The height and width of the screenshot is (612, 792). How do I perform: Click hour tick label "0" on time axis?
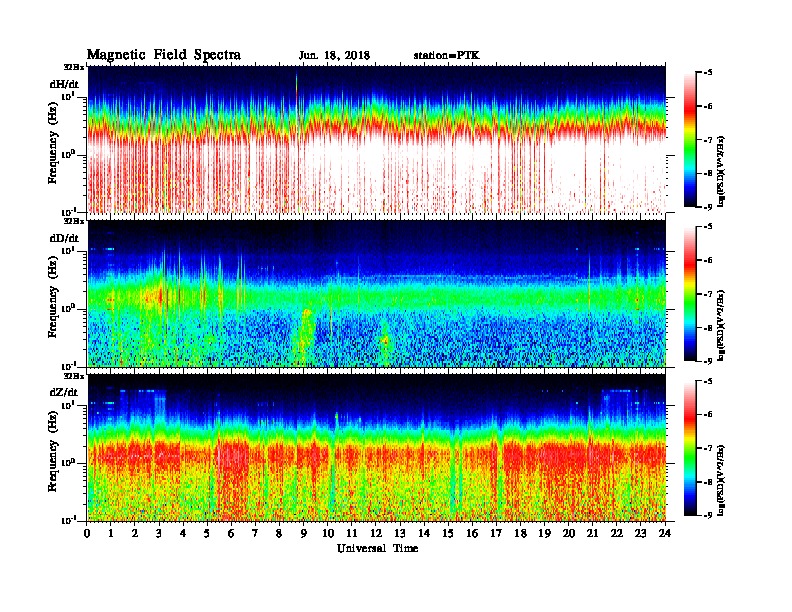tap(87, 533)
